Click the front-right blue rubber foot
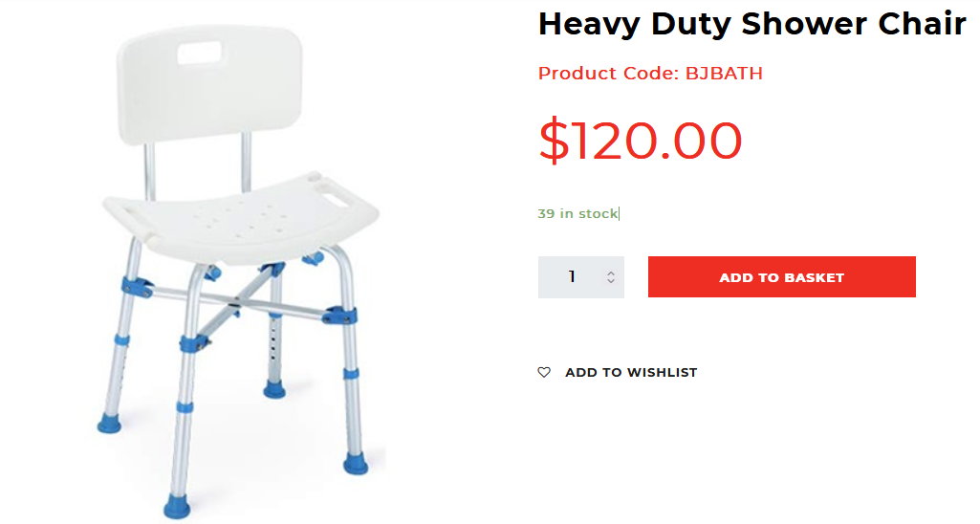Image resolution: width=980 pixels, height=524 pixels. [356, 464]
